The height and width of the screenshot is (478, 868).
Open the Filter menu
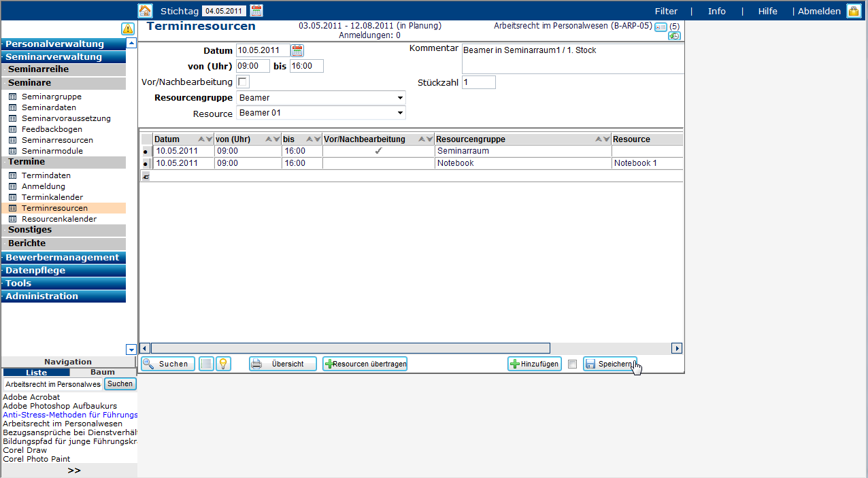[666, 11]
